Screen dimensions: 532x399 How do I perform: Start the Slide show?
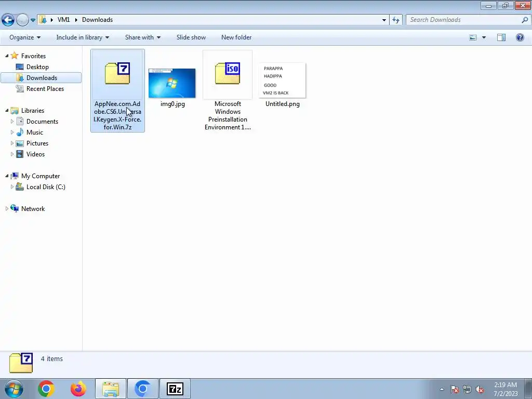(x=191, y=37)
